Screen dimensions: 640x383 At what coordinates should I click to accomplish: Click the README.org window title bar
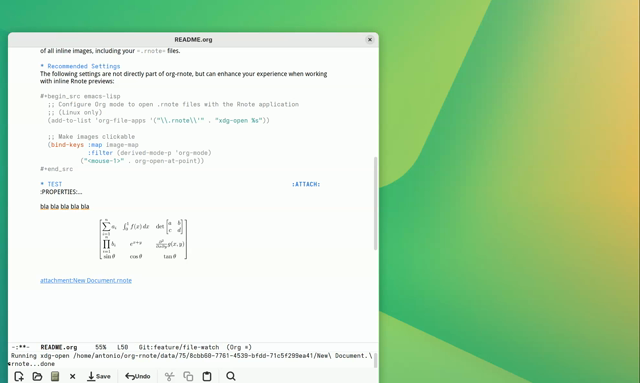pos(193,40)
